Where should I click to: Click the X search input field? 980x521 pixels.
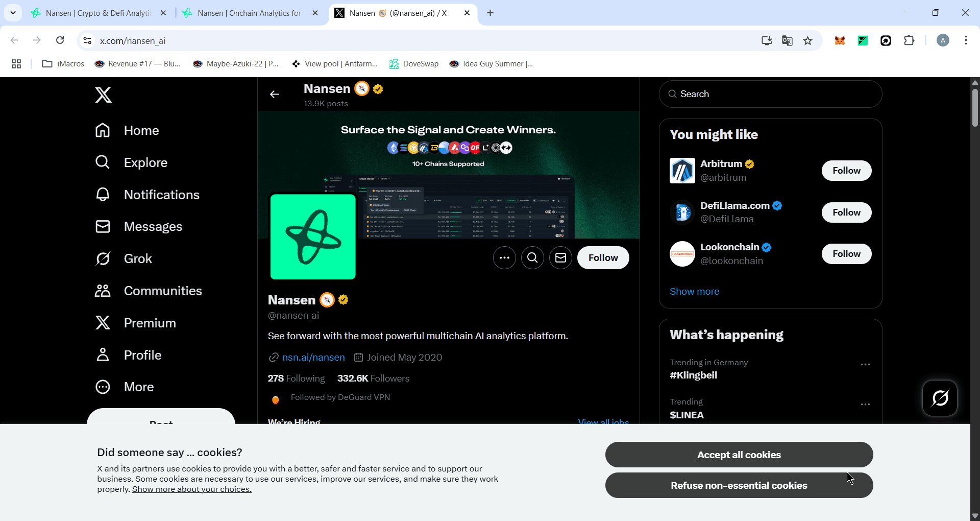(770, 94)
